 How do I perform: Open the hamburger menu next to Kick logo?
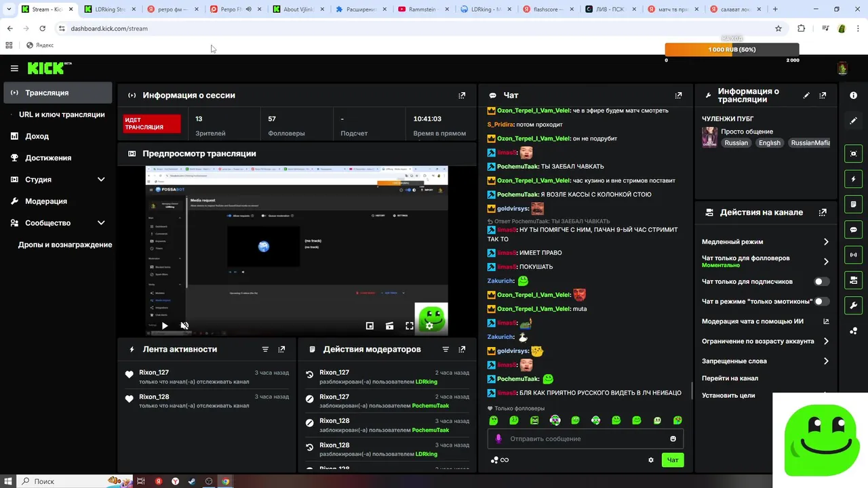[x=14, y=68]
